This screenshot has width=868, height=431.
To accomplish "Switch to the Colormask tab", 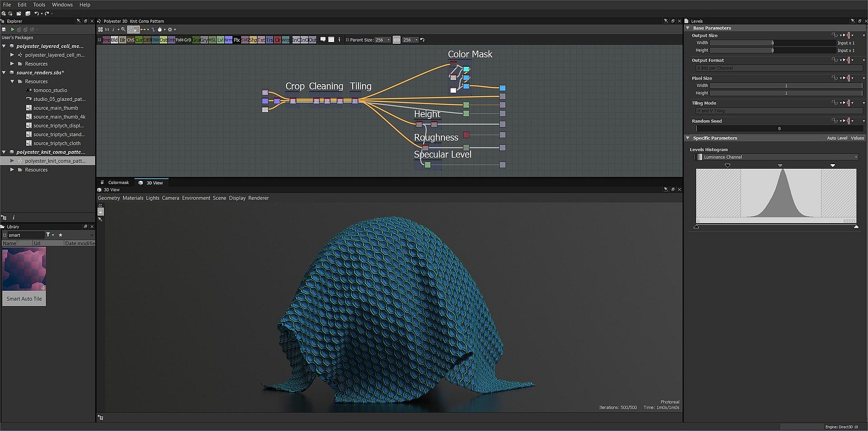I will (118, 183).
